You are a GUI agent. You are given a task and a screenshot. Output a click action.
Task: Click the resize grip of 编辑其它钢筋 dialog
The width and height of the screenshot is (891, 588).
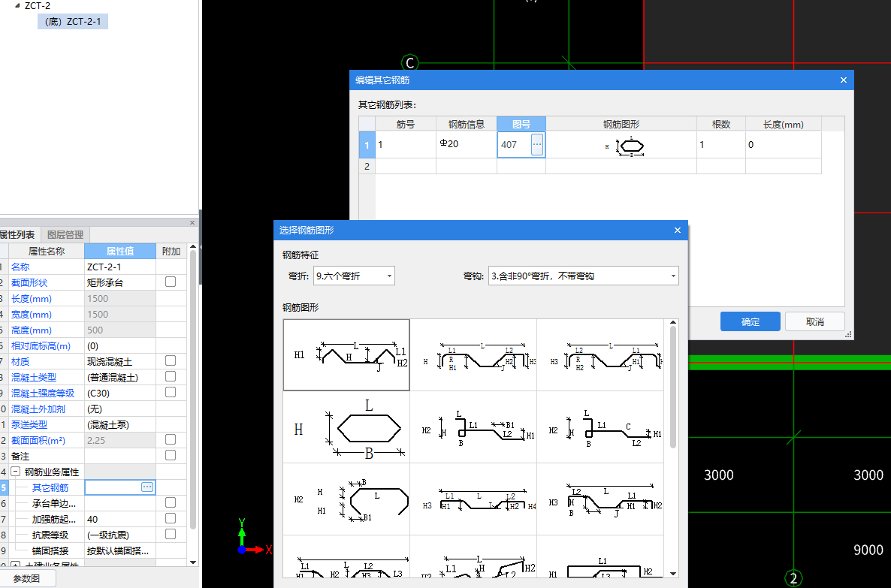(848, 335)
